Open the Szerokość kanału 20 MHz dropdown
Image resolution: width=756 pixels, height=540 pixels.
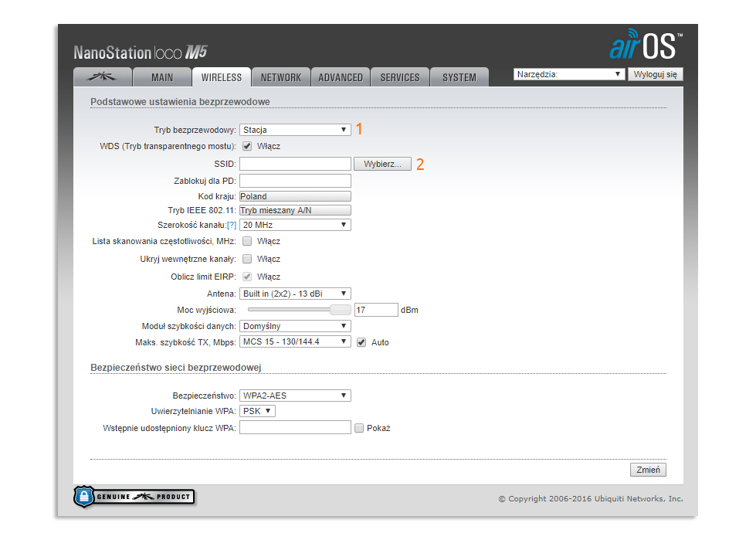click(x=295, y=225)
